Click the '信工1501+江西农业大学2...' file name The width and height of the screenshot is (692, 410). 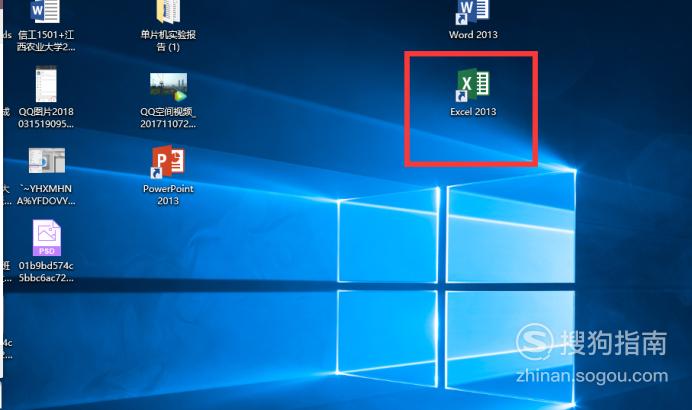coord(46,41)
